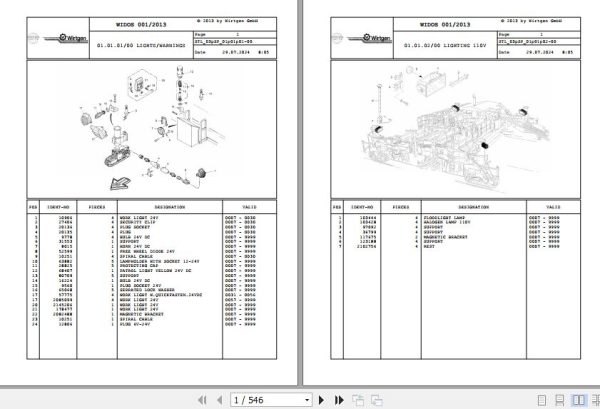The image size is (600, 409).
Task: Click the DESIGNATION column header on left page
Action: click(170, 207)
